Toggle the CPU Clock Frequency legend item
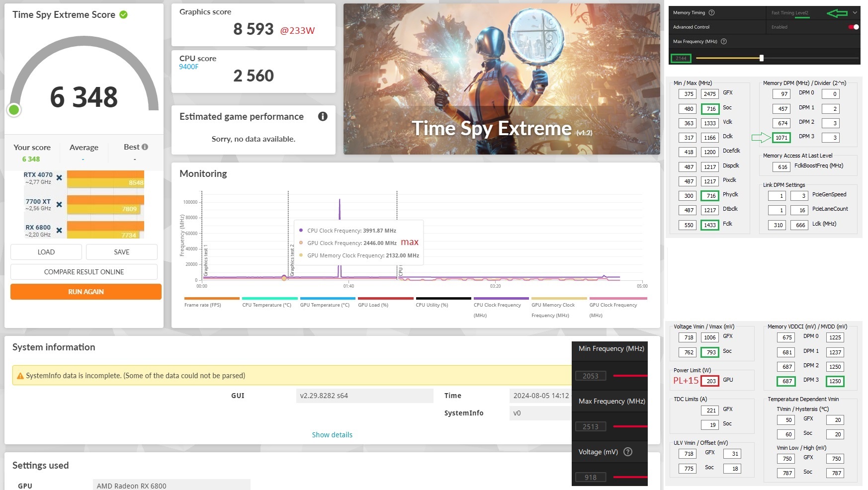Image resolution: width=868 pixels, height=490 pixels. pos(501,308)
